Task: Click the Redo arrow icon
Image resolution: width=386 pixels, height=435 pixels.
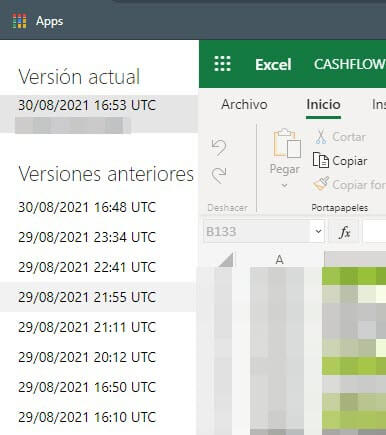Action: click(x=219, y=175)
